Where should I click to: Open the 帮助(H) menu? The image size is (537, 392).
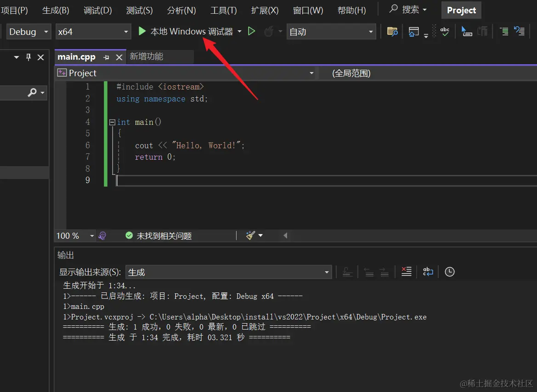point(352,10)
